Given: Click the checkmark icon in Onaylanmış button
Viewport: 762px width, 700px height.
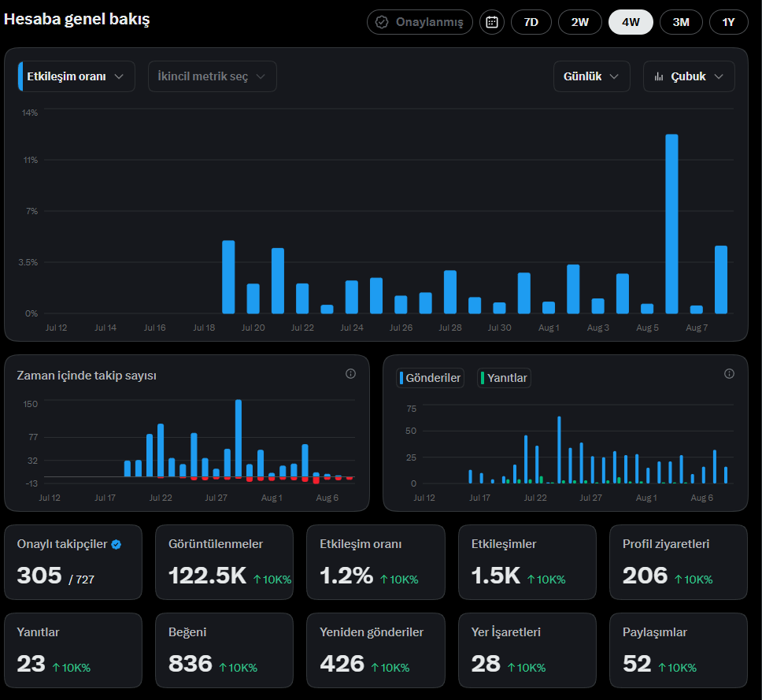Looking at the screenshot, I should 382,22.
